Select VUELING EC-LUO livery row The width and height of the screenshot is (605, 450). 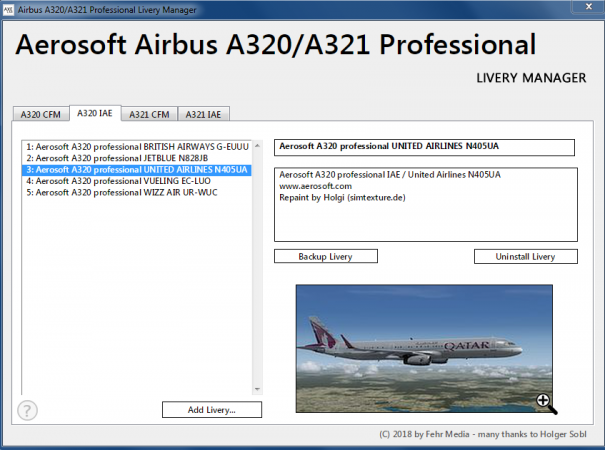coord(137,181)
